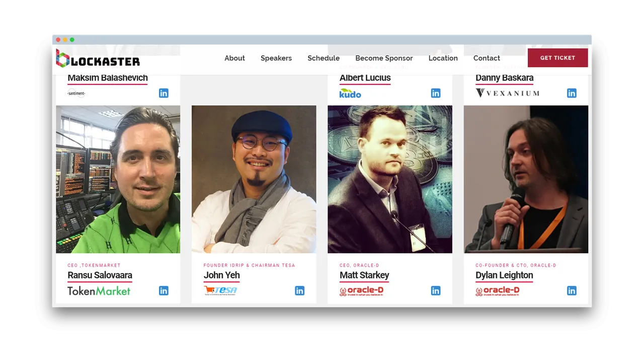This screenshot has width=644, height=342.
Task: Open Albert Lucius's LinkedIn icon
Action: click(x=436, y=93)
